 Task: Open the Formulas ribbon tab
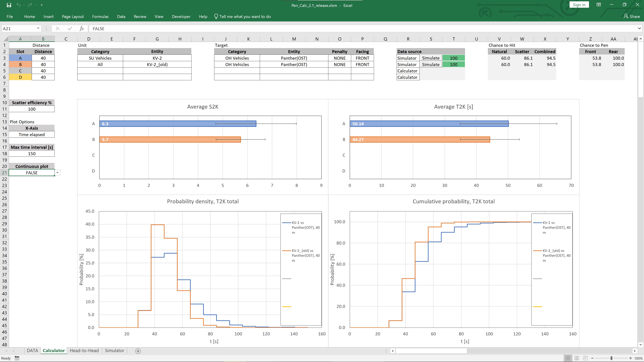100,16
